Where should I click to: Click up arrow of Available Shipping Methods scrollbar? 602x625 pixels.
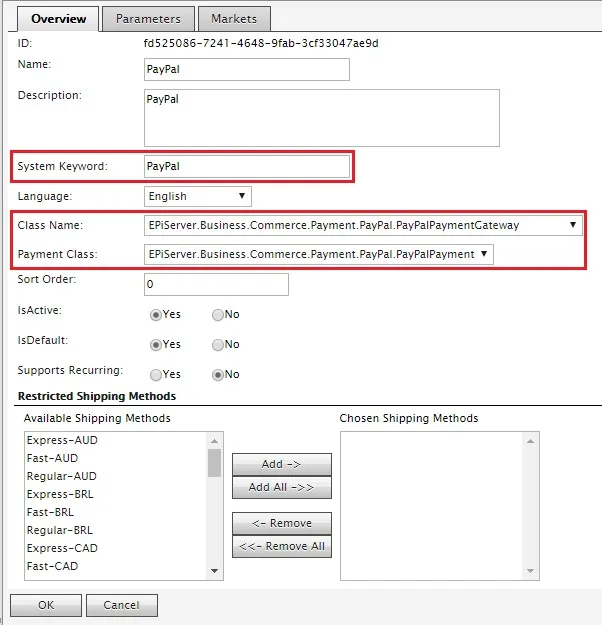coord(214,441)
